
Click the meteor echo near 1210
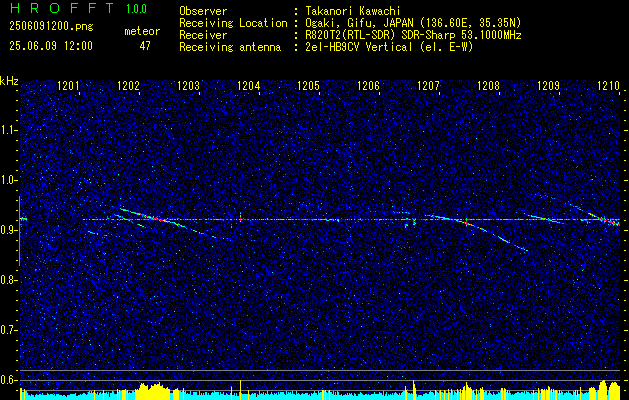pyautogui.click(x=604, y=219)
